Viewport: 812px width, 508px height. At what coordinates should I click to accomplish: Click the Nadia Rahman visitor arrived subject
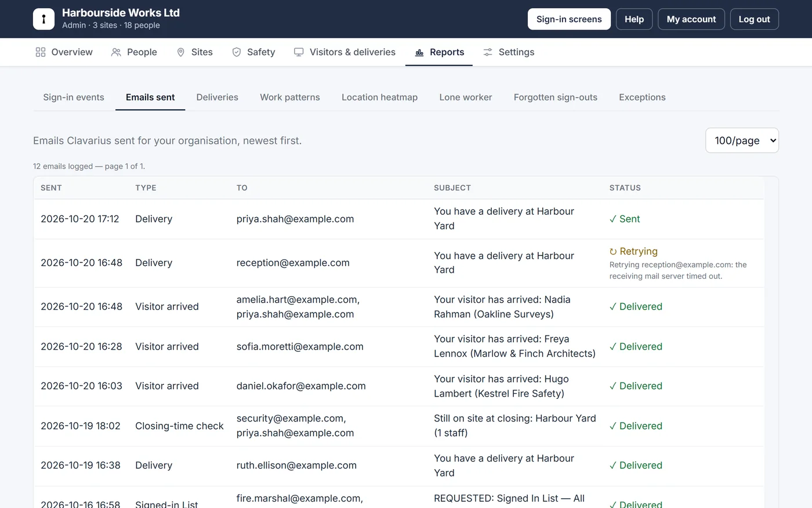(x=502, y=307)
